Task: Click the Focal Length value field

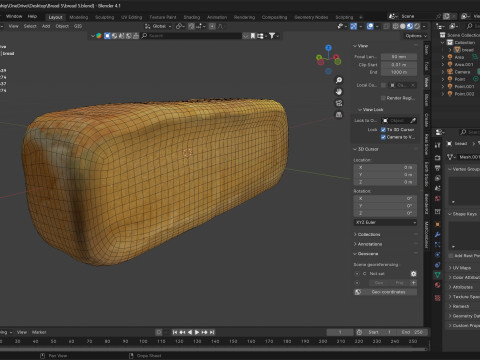Action: click(399, 57)
